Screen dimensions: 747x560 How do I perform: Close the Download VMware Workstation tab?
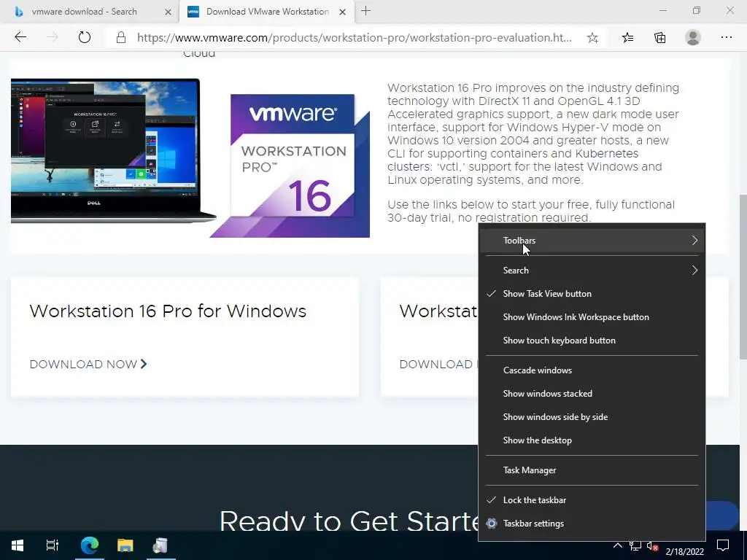pos(342,12)
